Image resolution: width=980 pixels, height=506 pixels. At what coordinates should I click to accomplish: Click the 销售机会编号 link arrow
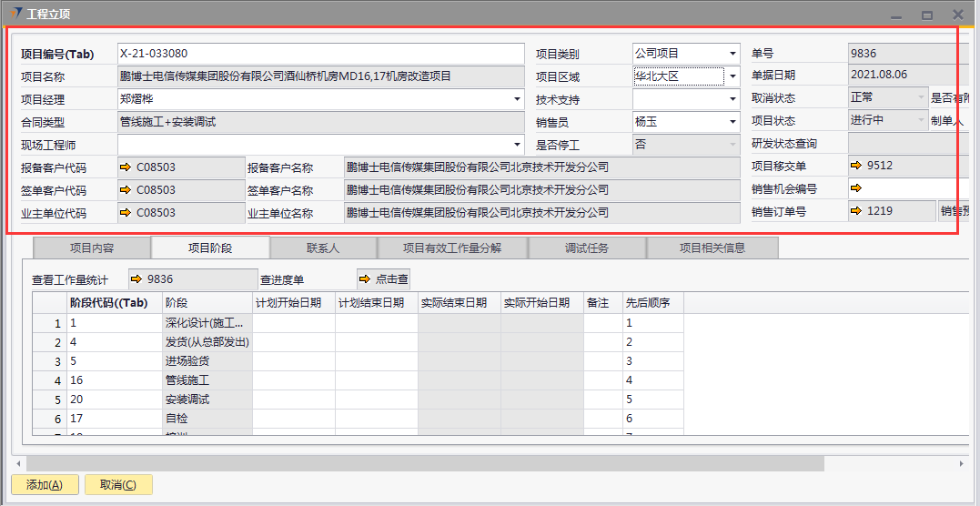tap(855, 188)
